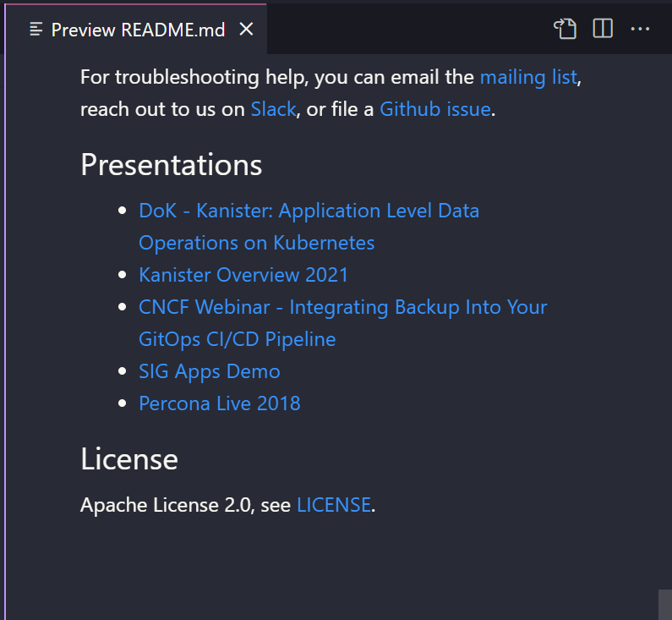Viewport: 672px width, 620px height.
Task: Click the Presentations section heading
Action: coord(172,164)
